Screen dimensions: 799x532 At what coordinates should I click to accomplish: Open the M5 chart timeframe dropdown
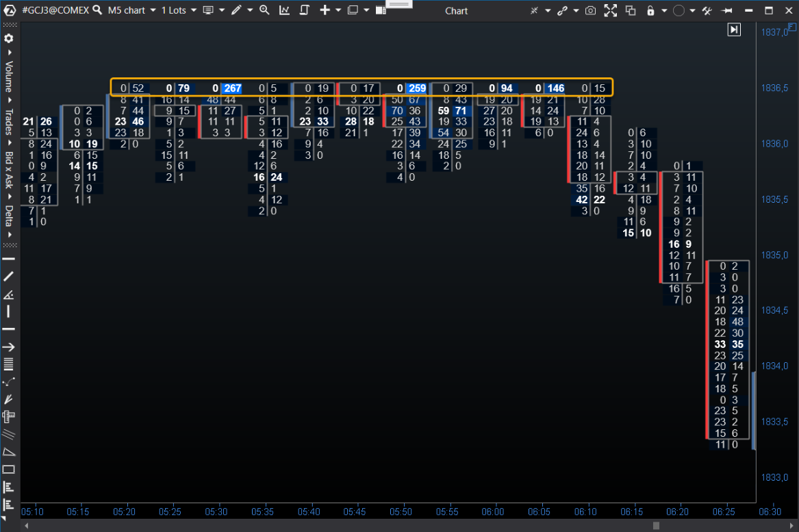click(131, 10)
